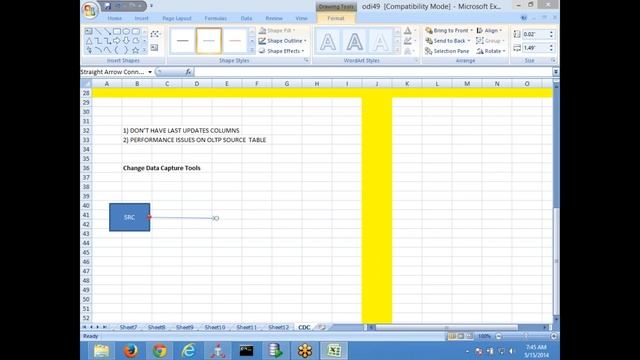This screenshot has height=360, width=640.
Task: Open Shape Outline dropdown
Action: [x=282, y=41]
